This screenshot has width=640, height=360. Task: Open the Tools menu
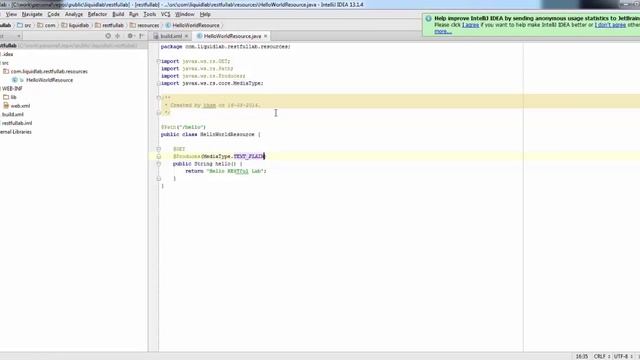point(149,14)
